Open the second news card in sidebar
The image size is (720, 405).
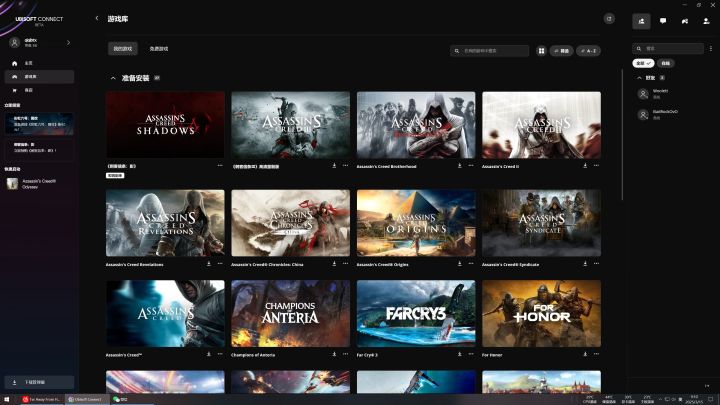click(x=39, y=149)
